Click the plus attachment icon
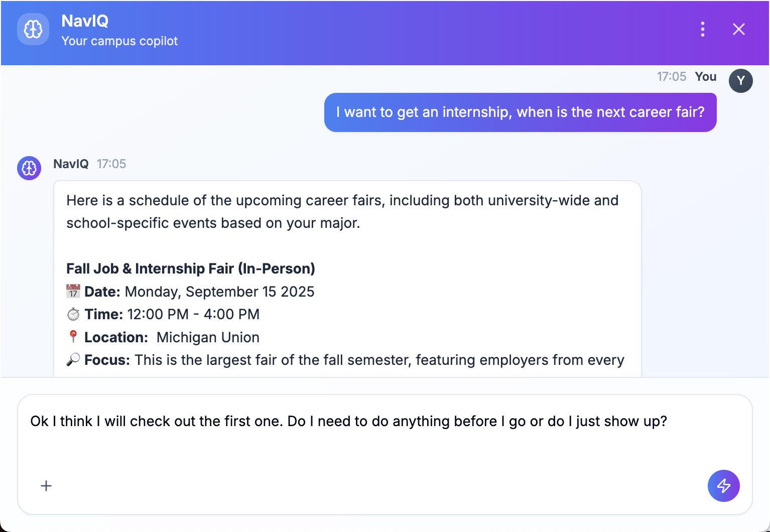This screenshot has width=770, height=532. [x=46, y=486]
